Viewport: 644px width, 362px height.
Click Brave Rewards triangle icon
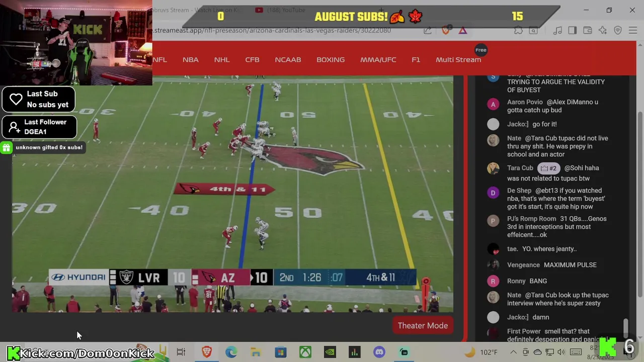(462, 31)
